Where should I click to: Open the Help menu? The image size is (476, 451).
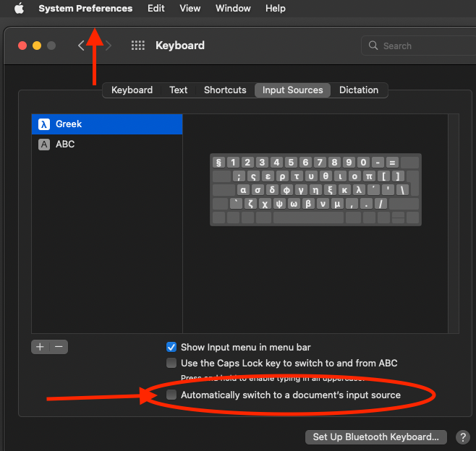click(276, 8)
